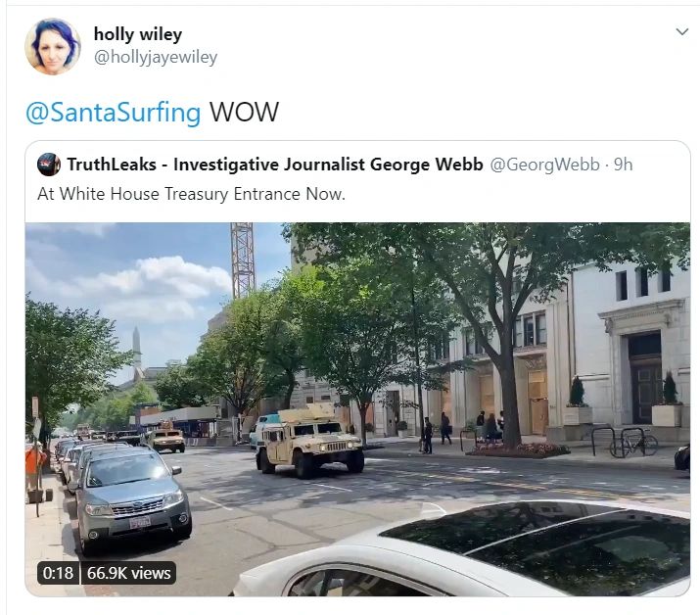Click the 9h timestamp
This screenshot has height=615, width=700.
623,165
